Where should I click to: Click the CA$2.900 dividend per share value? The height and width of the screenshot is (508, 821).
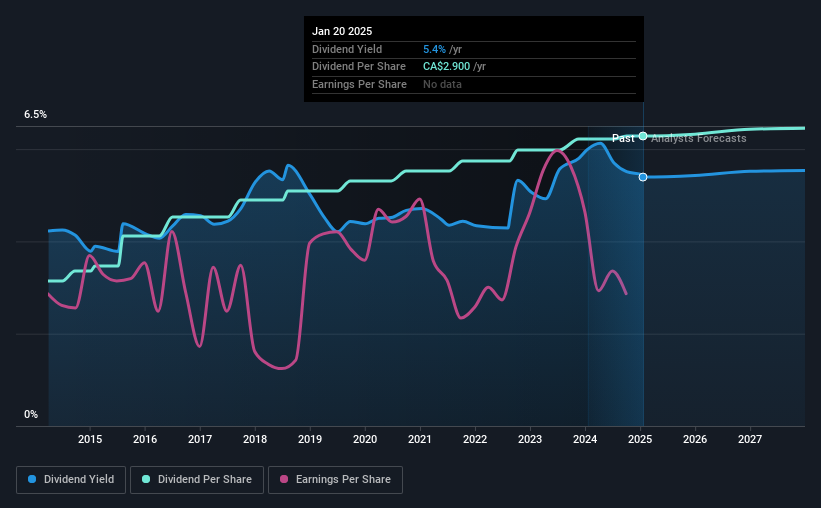tap(446, 67)
